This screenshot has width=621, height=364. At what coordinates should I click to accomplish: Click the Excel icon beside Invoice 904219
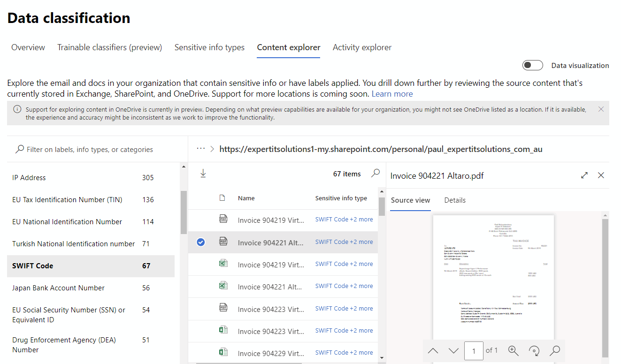point(223,264)
